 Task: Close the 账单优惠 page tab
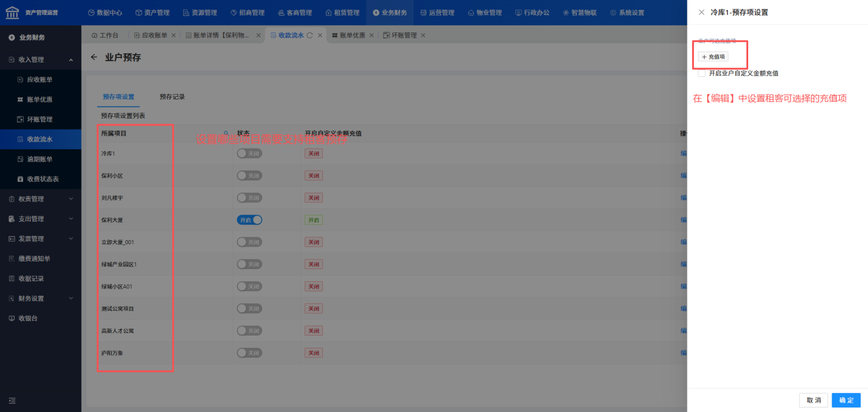(x=372, y=35)
